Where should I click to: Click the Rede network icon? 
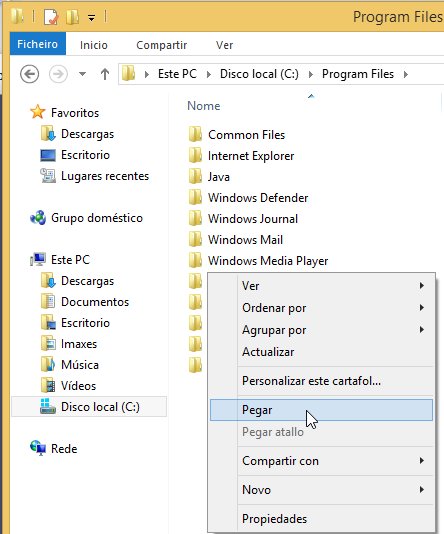pos(38,448)
